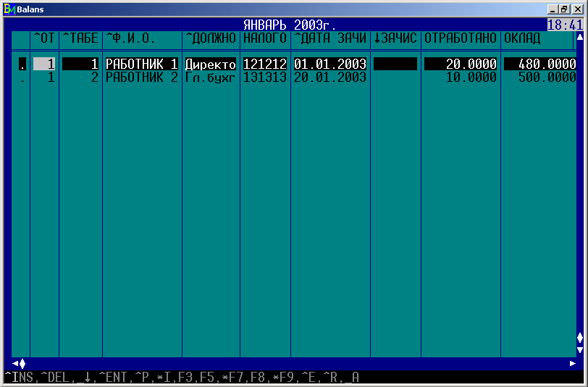Screen dimensions: 588x387
Task: Click the ОТРАБОТАНО column header
Action: pyautogui.click(x=461, y=38)
